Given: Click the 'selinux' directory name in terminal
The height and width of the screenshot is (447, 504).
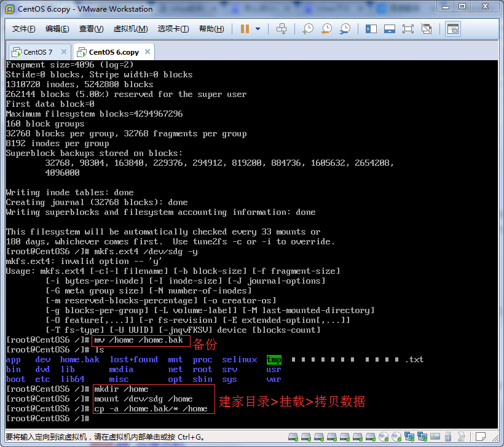Looking at the screenshot, I should [x=240, y=360].
